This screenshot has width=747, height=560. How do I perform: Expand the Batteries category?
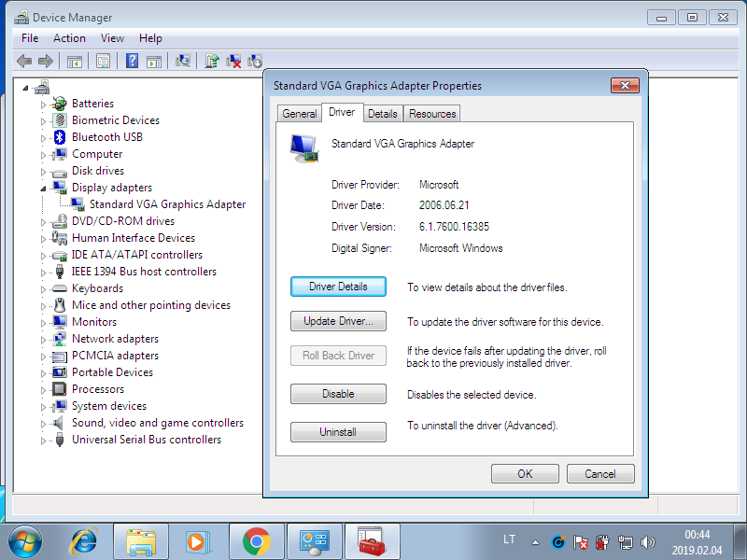coord(43,104)
